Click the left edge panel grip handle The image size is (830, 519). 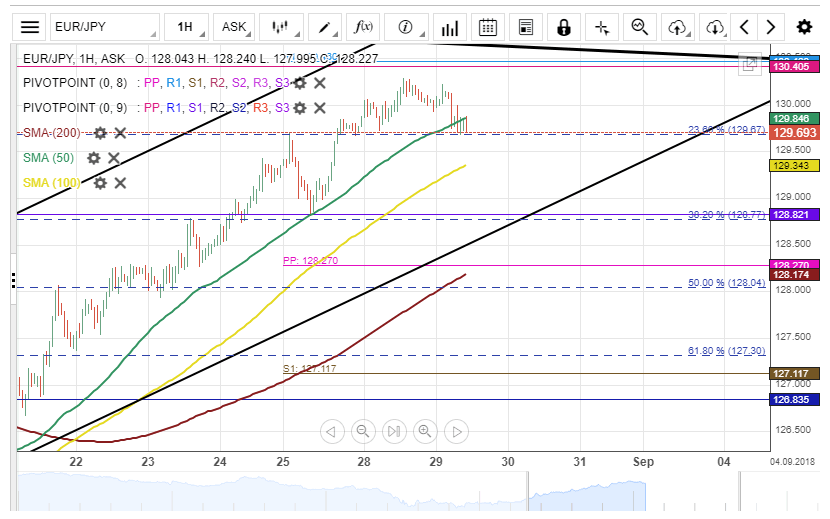tap(13, 280)
